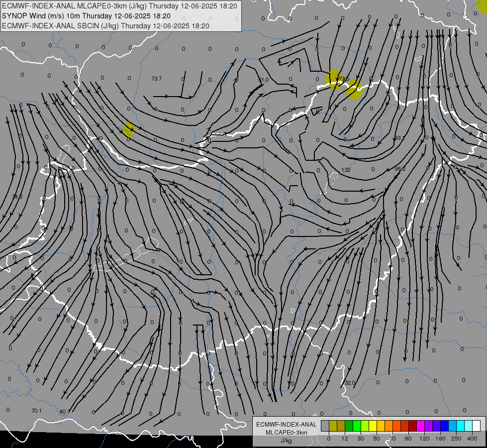Click the map value 80.7
Screen dimensions: 487x448
(65, 412)
